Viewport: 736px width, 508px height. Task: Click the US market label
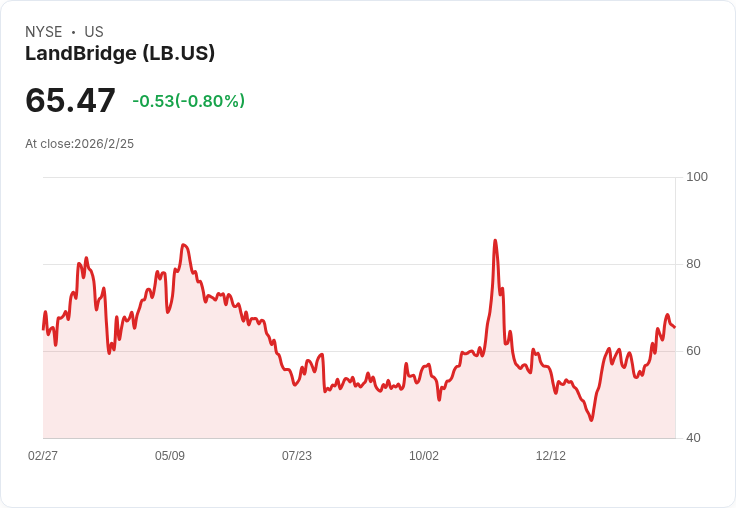[x=94, y=32]
